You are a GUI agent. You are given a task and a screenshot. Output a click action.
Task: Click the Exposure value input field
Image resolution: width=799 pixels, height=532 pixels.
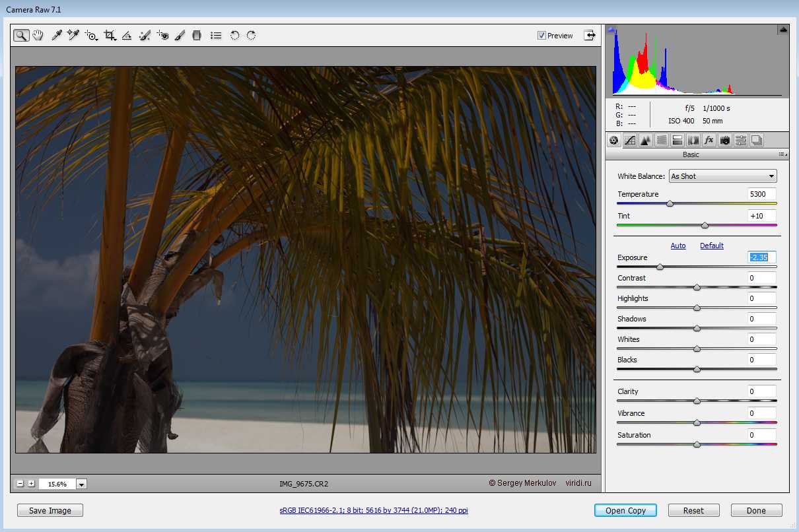tap(761, 257)
